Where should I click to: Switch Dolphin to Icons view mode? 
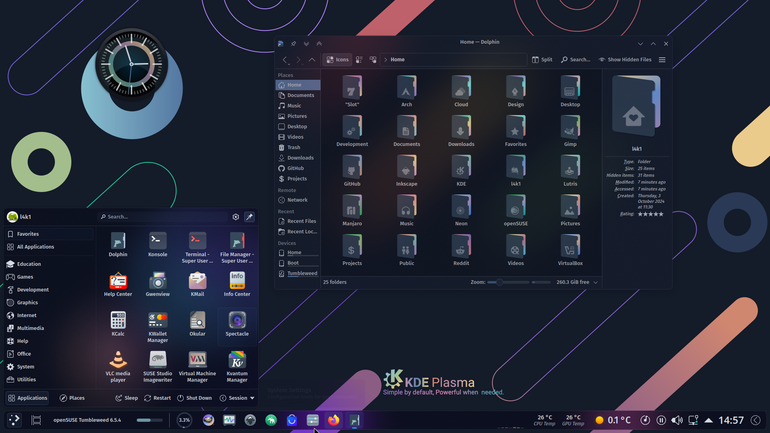coord(337,59)
